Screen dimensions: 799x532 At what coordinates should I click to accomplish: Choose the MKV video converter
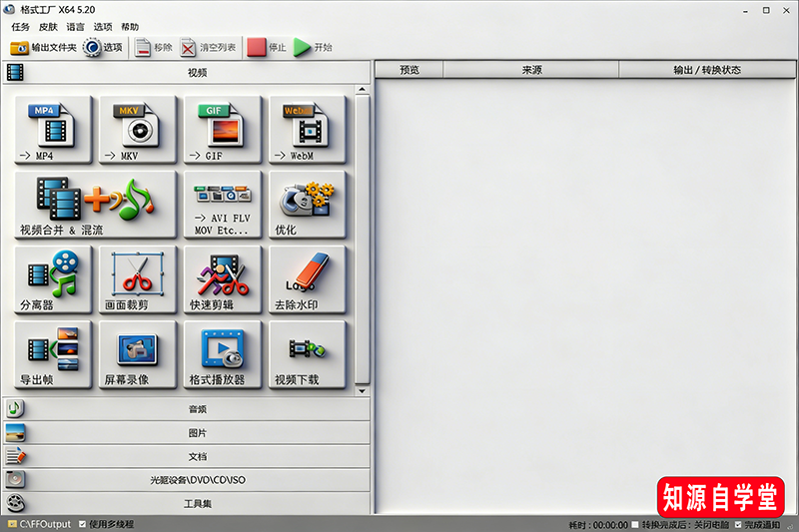tap(138, 131)
